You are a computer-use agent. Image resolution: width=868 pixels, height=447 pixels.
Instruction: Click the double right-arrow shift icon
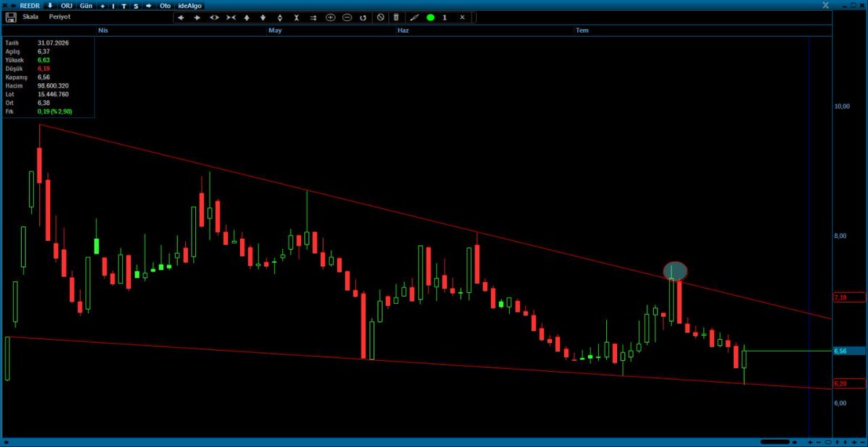coord(313,17)
